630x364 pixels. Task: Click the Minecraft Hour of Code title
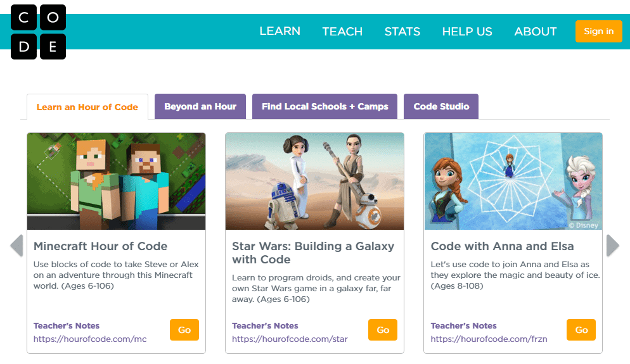tap(100, 246)
